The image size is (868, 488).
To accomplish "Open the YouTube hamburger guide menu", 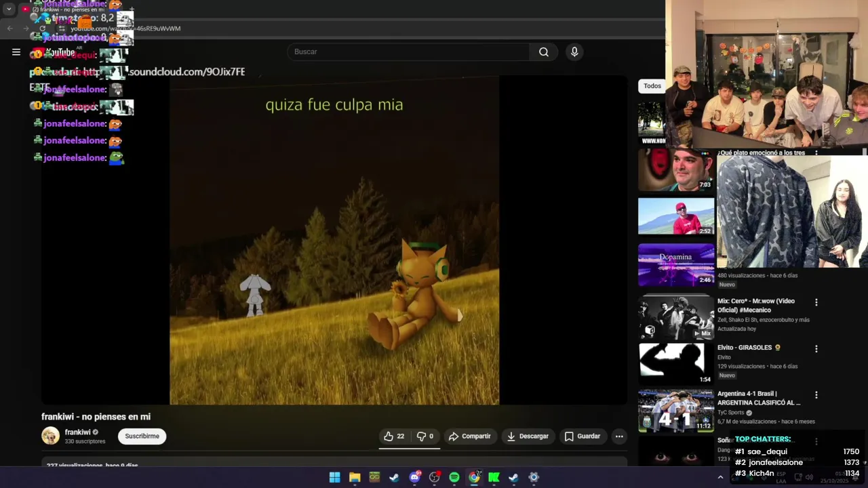I will click(x=16, y=52).
